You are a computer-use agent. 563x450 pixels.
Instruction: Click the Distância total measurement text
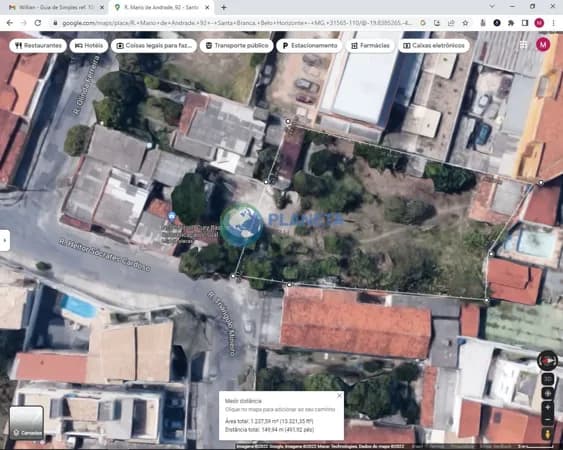(269, 430)
